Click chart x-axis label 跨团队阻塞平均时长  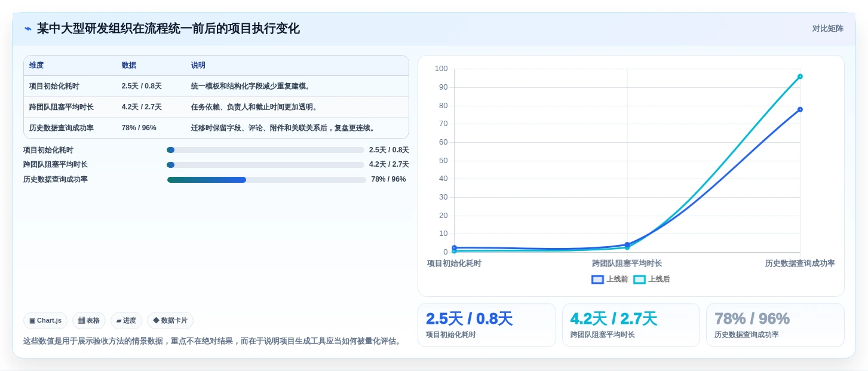coord(627,263)
